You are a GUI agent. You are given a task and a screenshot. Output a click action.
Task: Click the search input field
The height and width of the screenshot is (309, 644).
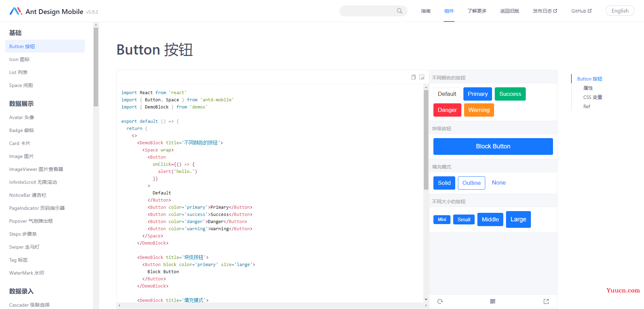click(x=373, y=11)
